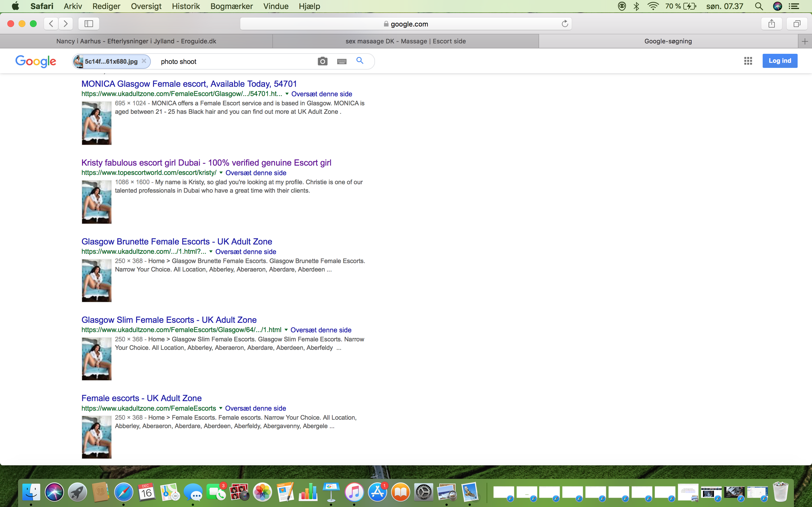The image size is (812, 507).
Task: Reload the google.com page
Action: click(x=565, y=23)
